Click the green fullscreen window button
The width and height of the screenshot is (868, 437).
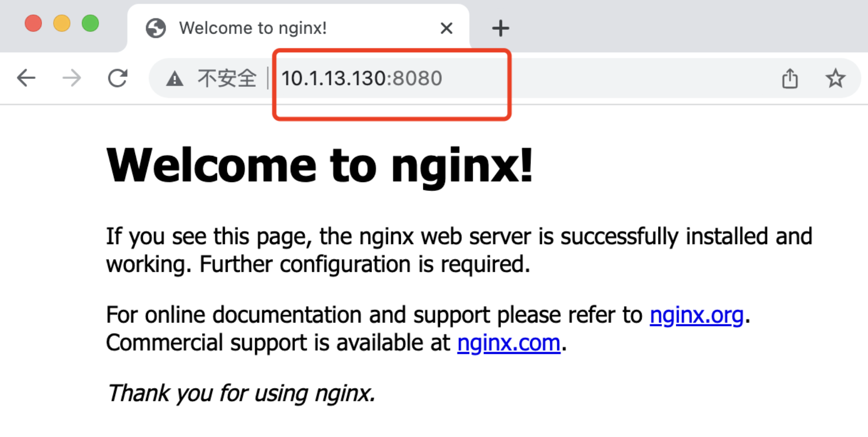click(90, 23)
